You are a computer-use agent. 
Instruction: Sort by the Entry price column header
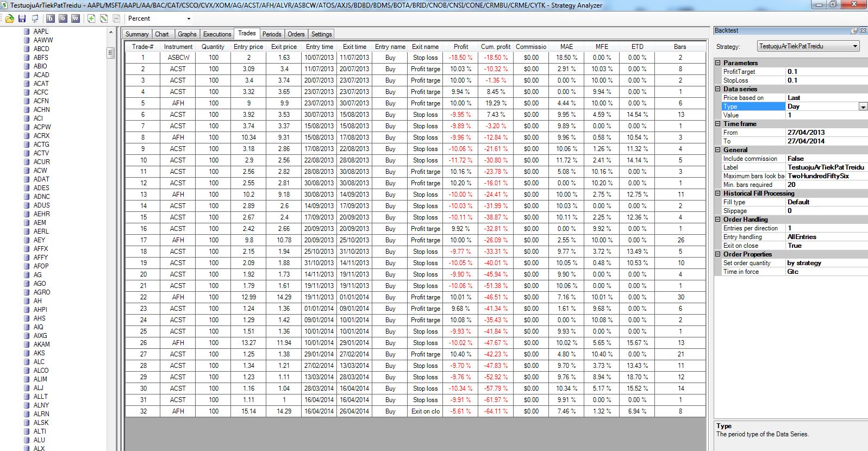pos(248,47)
